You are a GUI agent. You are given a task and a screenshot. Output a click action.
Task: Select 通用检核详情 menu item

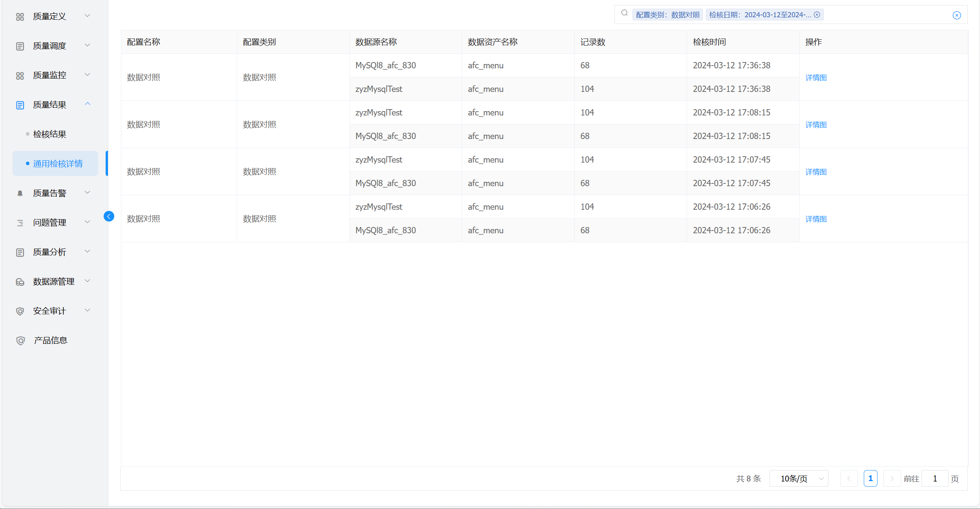click(x=58, y=164)
